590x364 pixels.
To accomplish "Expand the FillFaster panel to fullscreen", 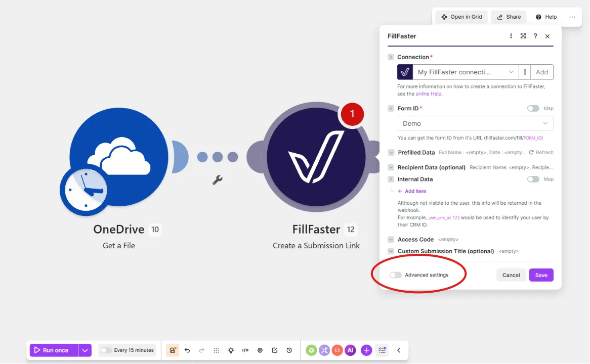I will (523, 36).
